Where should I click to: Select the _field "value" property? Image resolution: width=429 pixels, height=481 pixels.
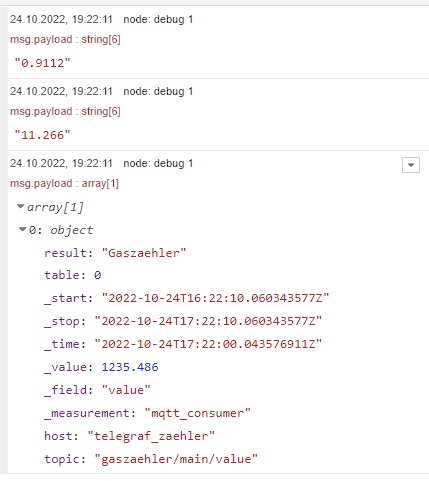(x=97, y=390)
